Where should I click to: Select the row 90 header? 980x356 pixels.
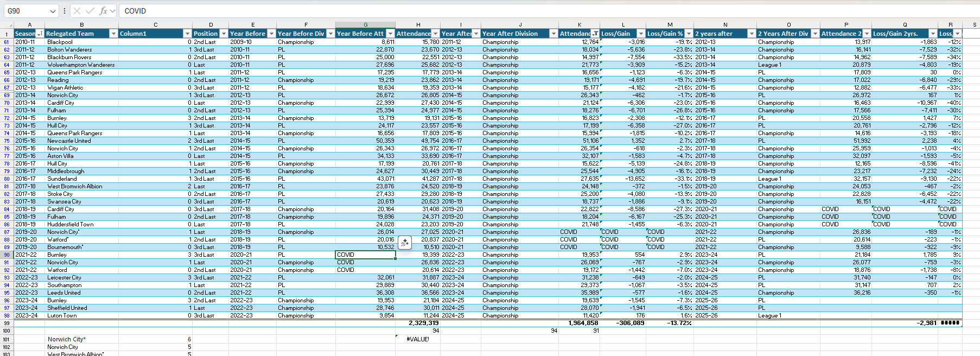click(x=7, y=255)
